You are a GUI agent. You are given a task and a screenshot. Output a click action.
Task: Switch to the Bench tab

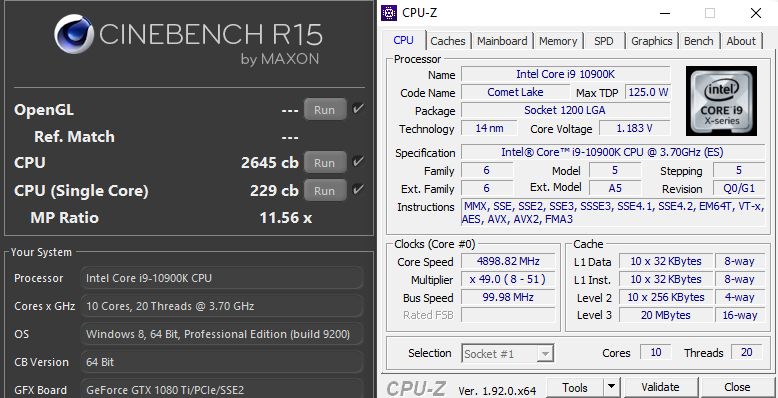coord(699,41)
